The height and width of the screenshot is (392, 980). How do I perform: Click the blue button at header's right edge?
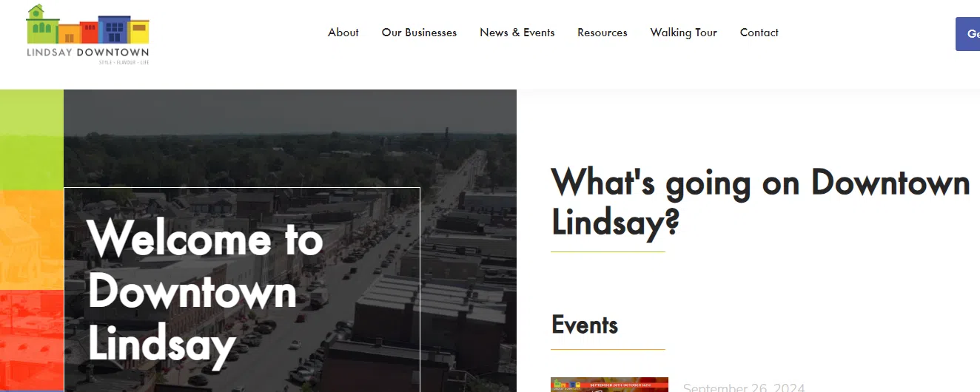coord(967,34)
